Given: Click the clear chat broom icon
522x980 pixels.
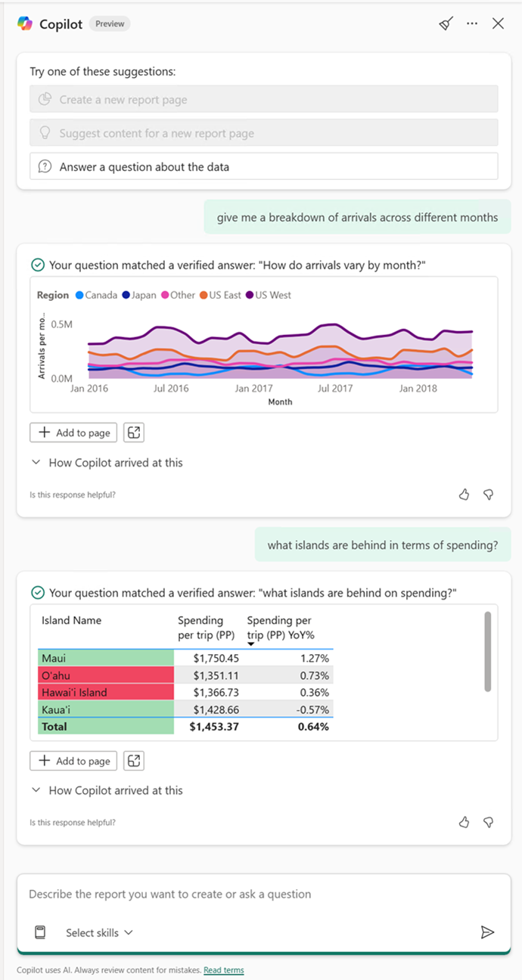Looking at the screenshot, I should click(446, 23).
